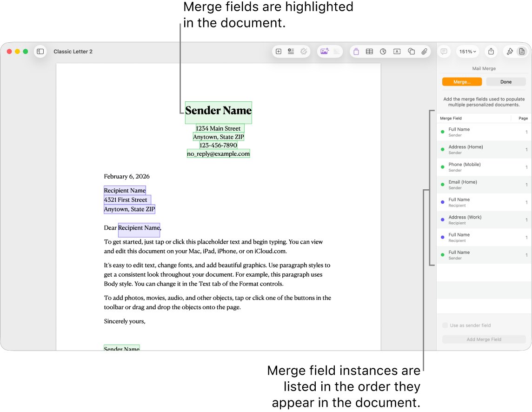
Task: Select the Phone (Mobile) Sender row
Action: 484,167
